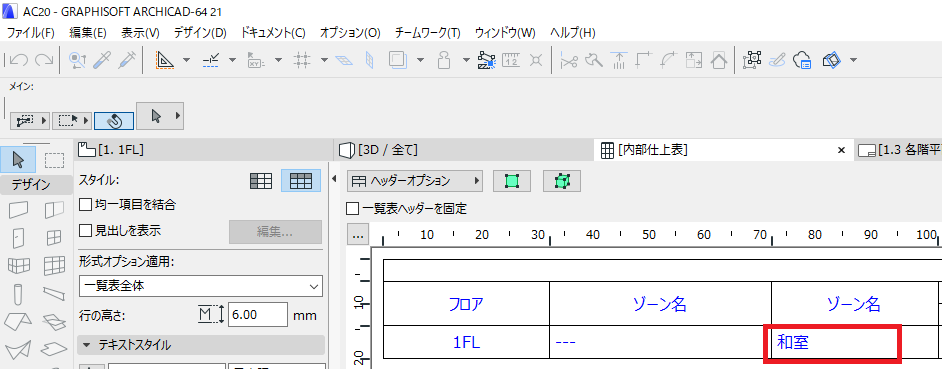Open dropdown arrow beside Guide Lines icon
This screenshot has height=369, width=942.
coord(186,59)
